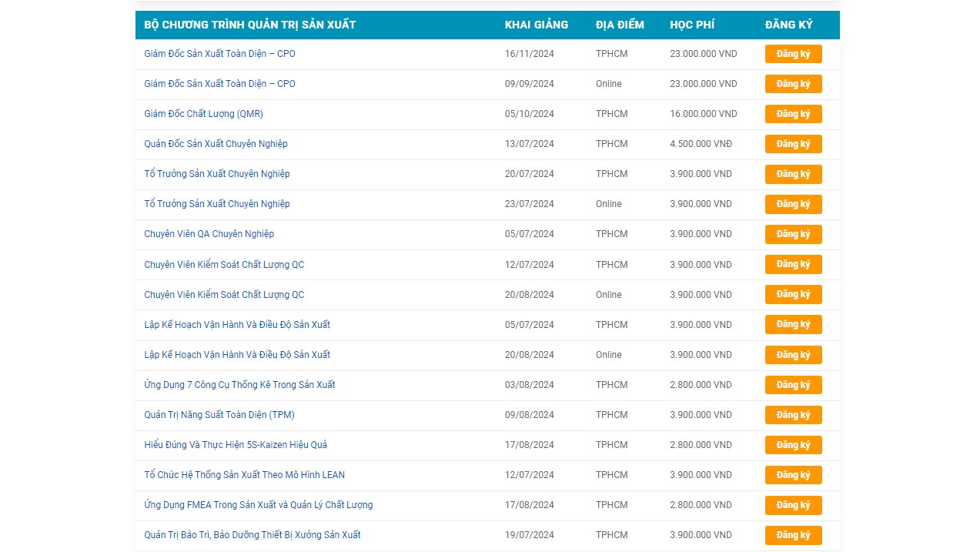This screenshot has width=980, height=552.
Task: Click Đăng ký for Quản Đốc Sản Xuất course
Action: 793,144
